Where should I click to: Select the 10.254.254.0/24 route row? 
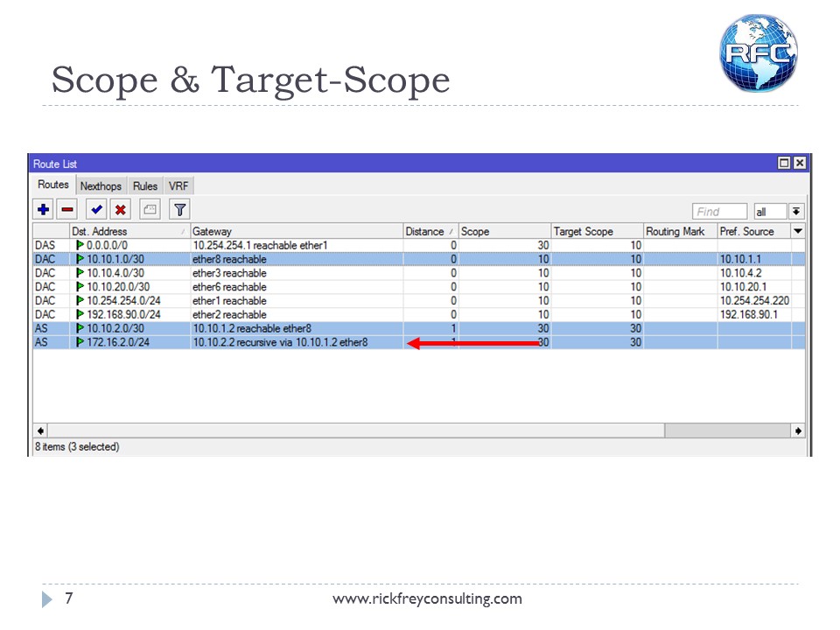pos(419,301)
